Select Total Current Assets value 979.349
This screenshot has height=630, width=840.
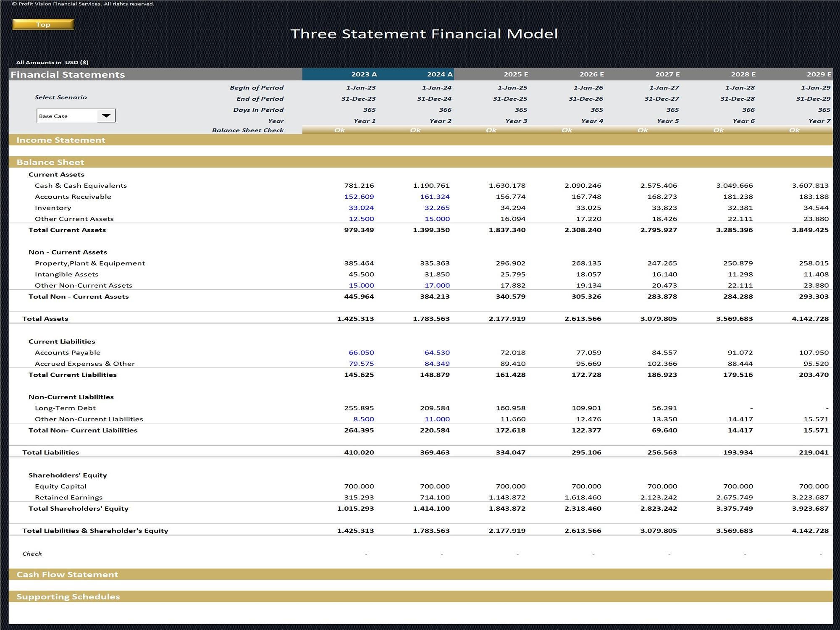[x=359, y=230]
